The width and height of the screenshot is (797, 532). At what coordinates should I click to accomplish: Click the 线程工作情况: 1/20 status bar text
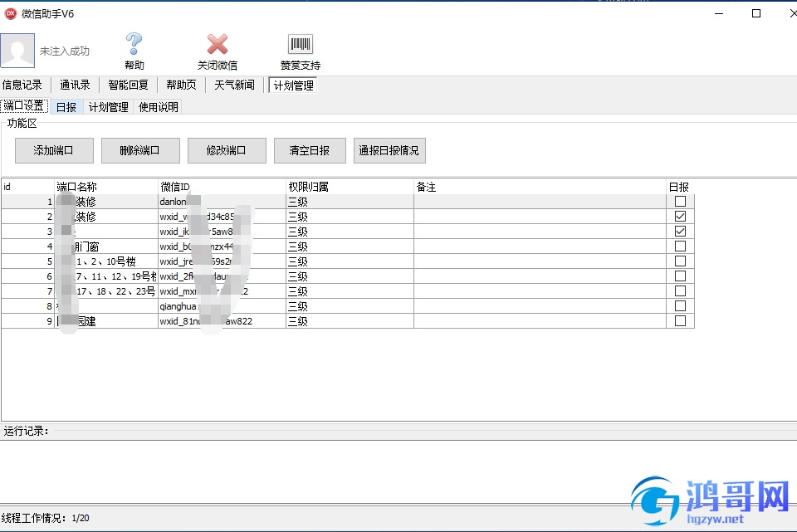(x=45, y=518)
